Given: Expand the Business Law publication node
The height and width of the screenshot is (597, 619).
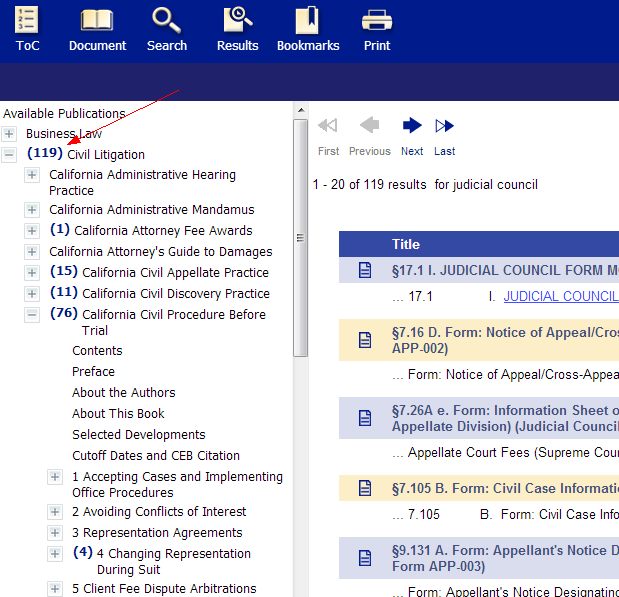Looking at the screenshot, I should coord(9,134).
